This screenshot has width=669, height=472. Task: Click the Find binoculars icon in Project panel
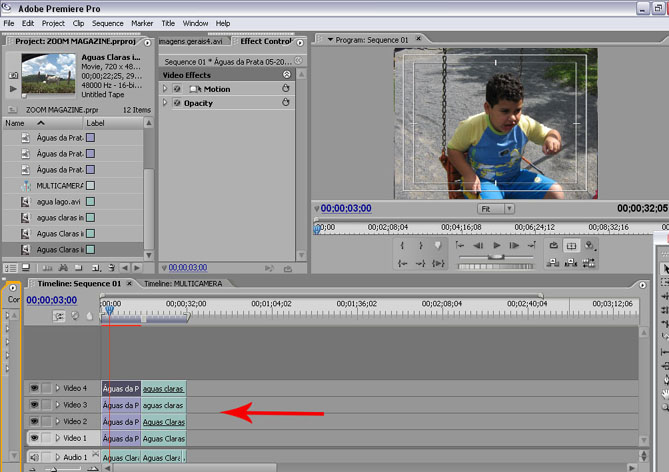(63, 268)
